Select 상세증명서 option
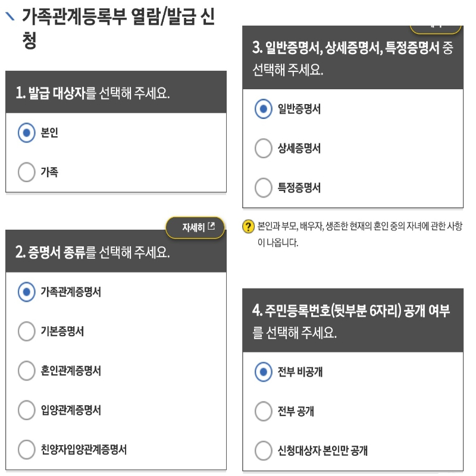Screen dimensions: 476x476 click(x=264, y=148)
